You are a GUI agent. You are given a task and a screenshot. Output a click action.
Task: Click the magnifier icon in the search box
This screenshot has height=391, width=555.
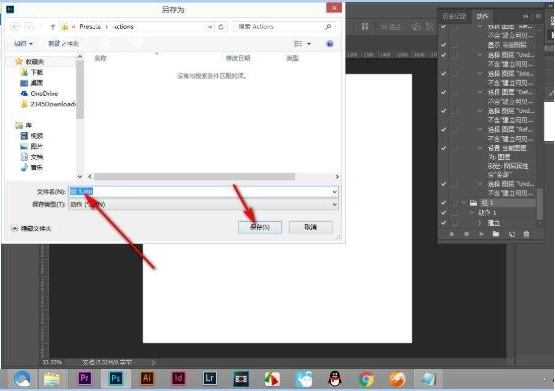pyautogui.click(x=328, y=27)
